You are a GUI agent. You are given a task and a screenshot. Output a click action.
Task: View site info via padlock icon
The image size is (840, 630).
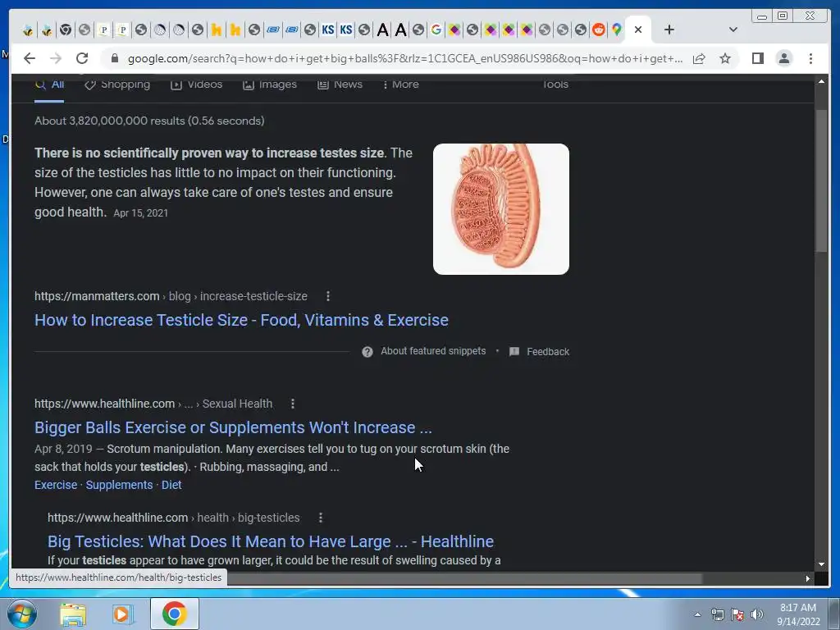pos(114,58)
